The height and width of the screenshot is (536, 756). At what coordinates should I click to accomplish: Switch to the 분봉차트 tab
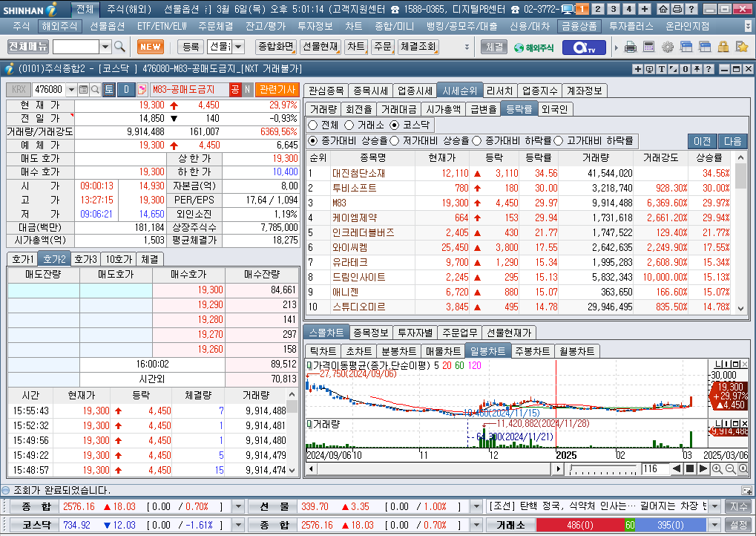[x=398, y=351]
